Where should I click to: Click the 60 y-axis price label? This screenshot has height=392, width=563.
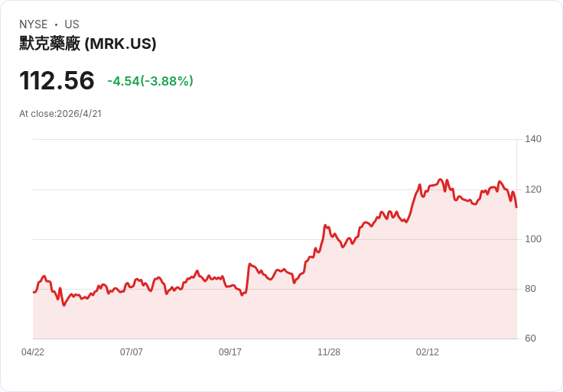pyautogui.click(x=530, y=339)
